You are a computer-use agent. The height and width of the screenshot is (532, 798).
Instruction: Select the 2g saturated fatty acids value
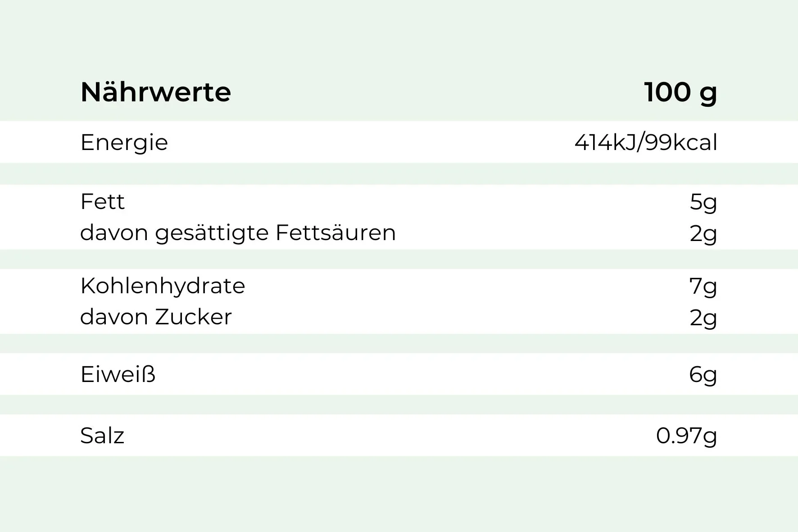pos(703,234)
